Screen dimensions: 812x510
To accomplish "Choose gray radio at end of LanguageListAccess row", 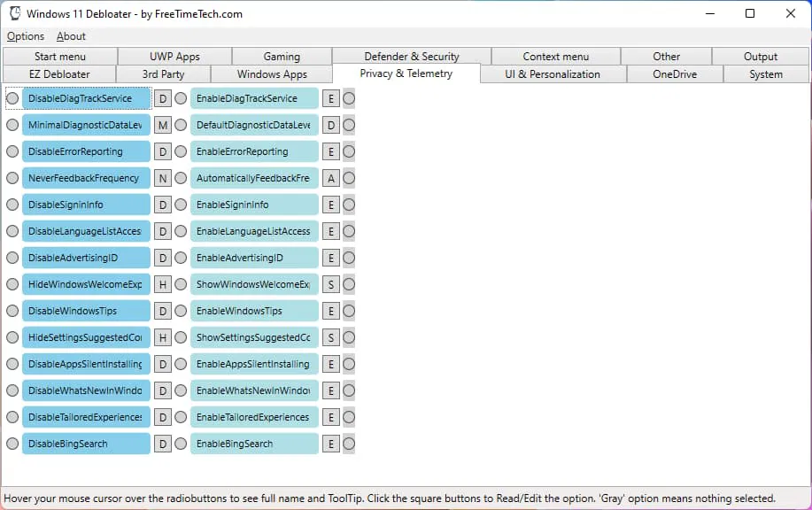I will [x=349, y=231].
